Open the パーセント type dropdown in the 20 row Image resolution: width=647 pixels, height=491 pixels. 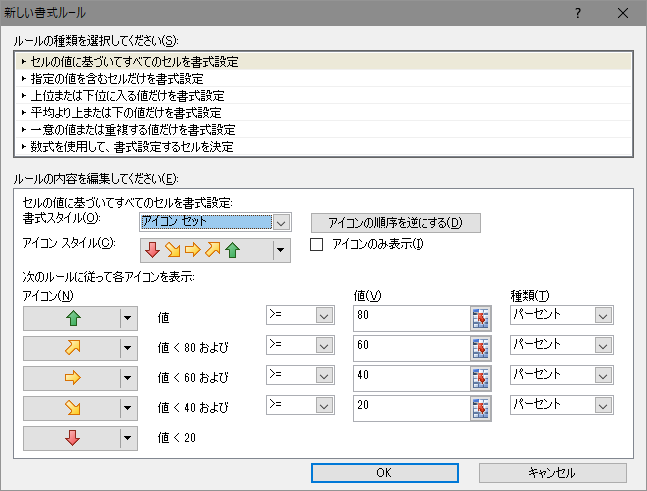[x=603, y=406]
